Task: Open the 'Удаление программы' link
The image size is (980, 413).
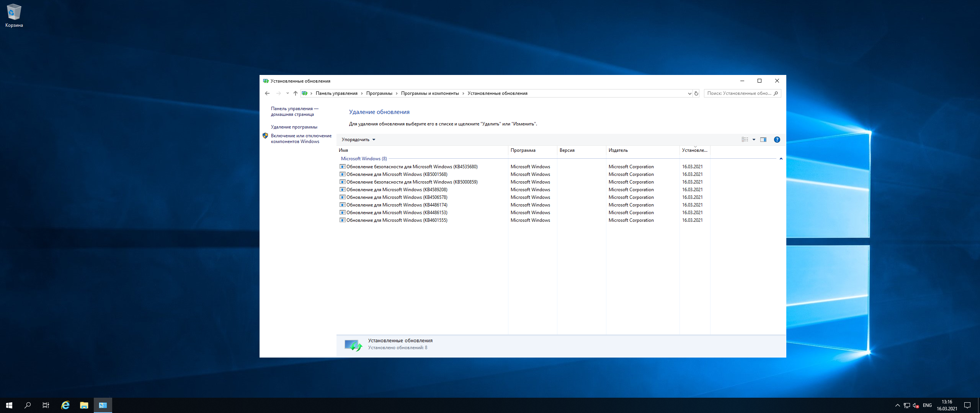Action: (294, 127)
